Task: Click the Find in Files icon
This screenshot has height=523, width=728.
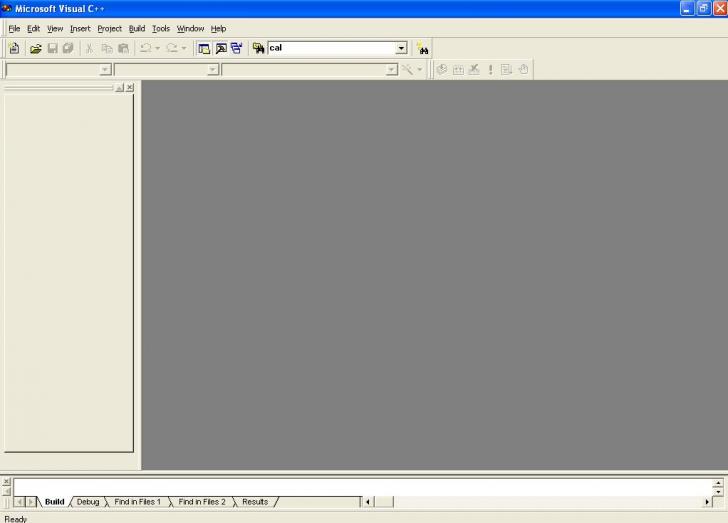Action: tap(259, 48)
